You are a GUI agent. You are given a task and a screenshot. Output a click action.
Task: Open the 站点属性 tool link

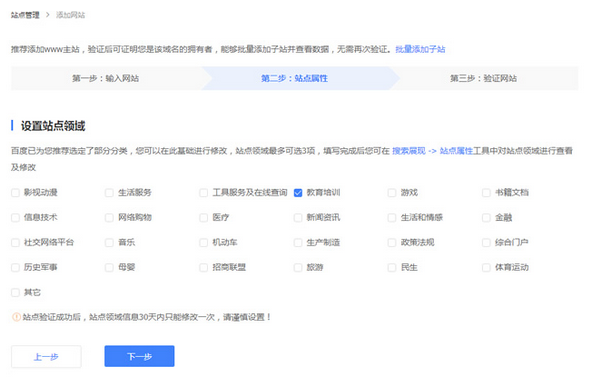click(456, 151)
